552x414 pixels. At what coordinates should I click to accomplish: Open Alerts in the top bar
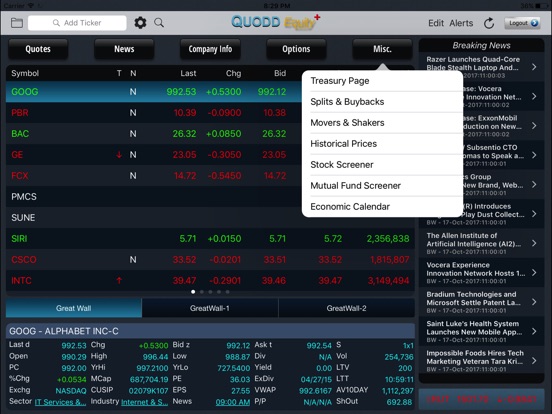(x=461, y=23)
